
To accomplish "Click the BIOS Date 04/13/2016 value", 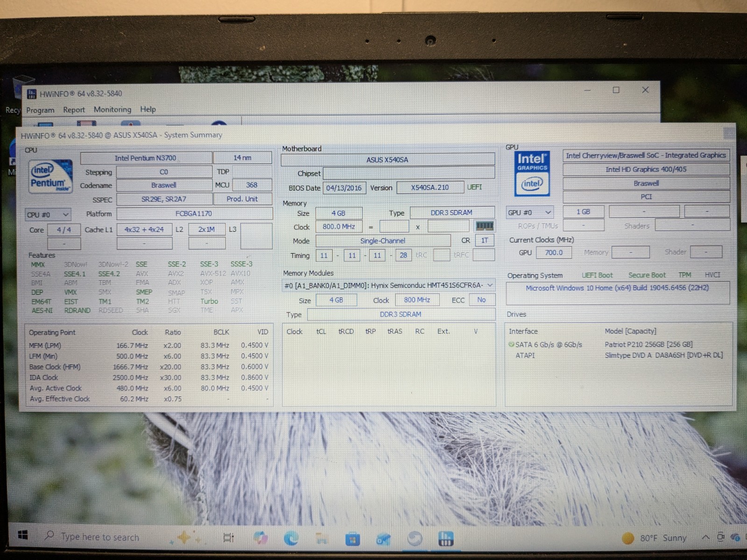I will point(344,188).
